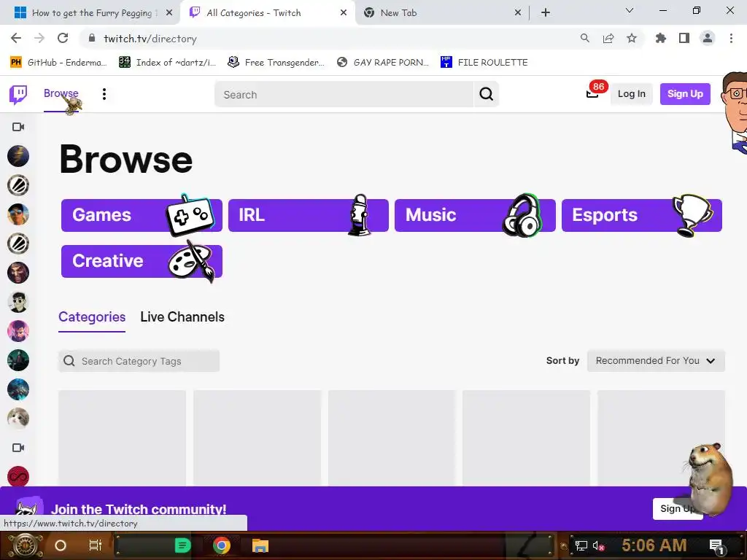The height and width of the screenshot is (560, 747).
Task: Close the New Tab browser tab
Action: click(x=518, y=13)
